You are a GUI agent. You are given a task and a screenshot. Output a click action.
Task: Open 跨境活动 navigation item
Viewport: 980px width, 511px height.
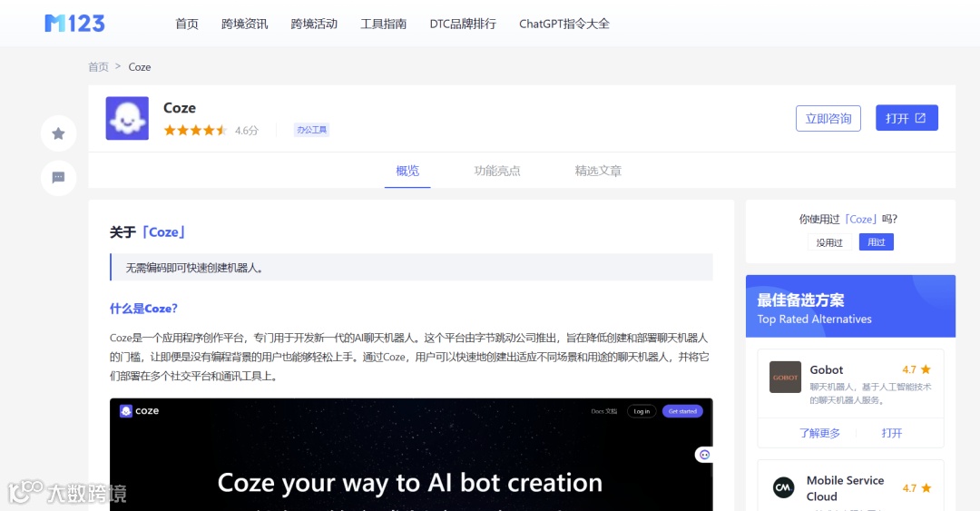coord(314,24)
